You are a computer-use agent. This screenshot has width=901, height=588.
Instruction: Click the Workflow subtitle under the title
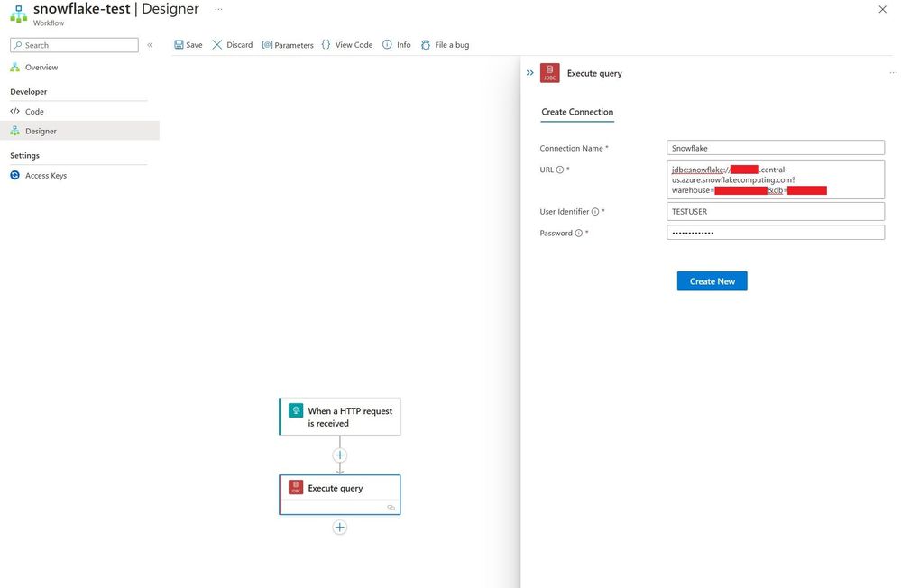pos(49,23)
